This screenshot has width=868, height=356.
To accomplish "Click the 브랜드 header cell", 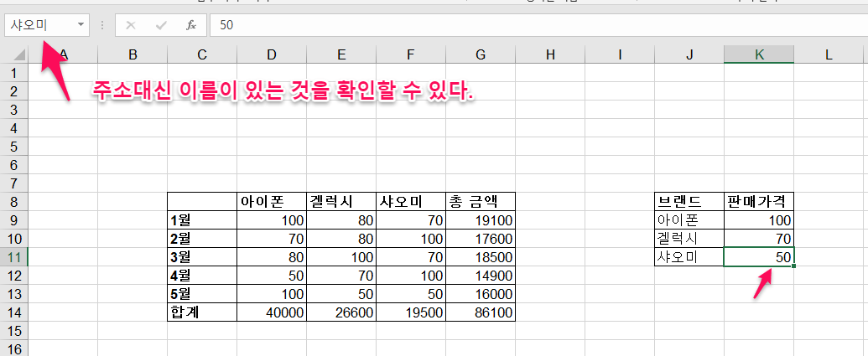I will tap(689, 202).
